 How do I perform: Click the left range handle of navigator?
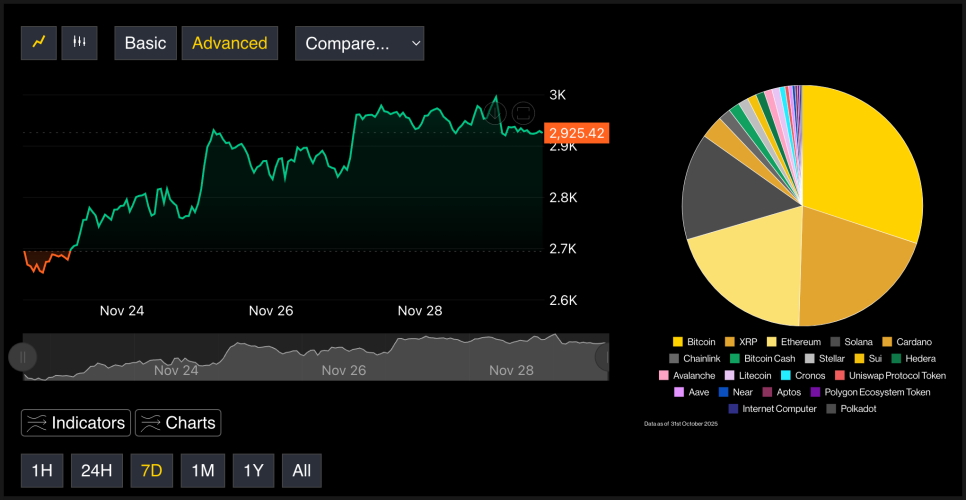click(23, 357)
